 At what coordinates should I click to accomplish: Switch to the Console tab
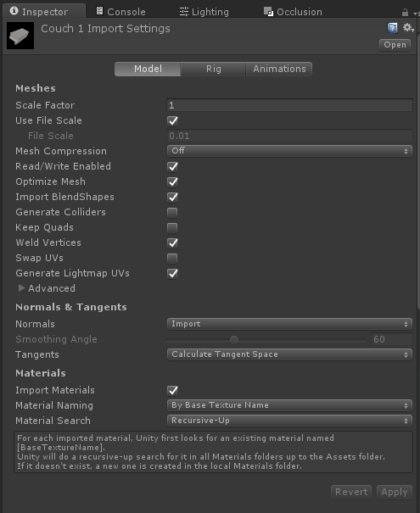(120, 12)
